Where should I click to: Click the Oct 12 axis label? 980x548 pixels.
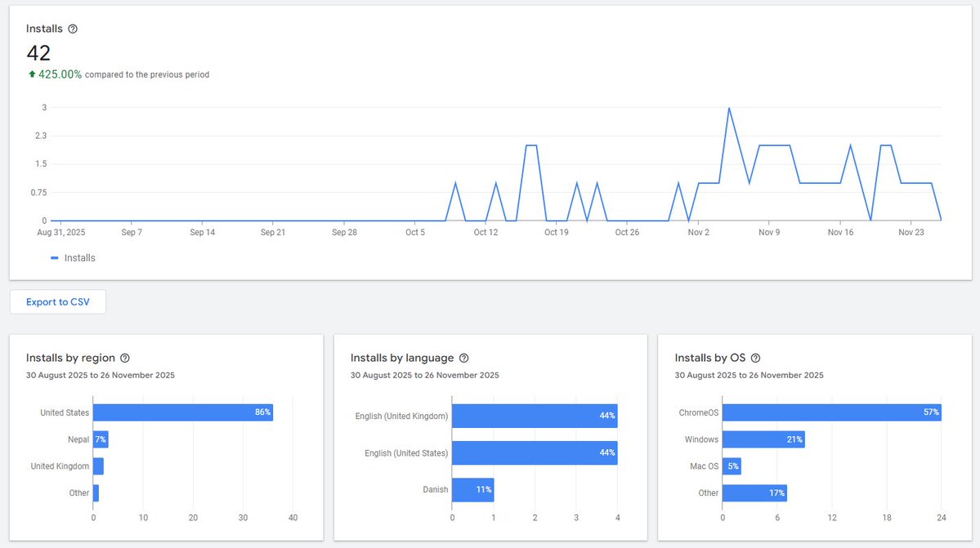click(x=486, y=232)
